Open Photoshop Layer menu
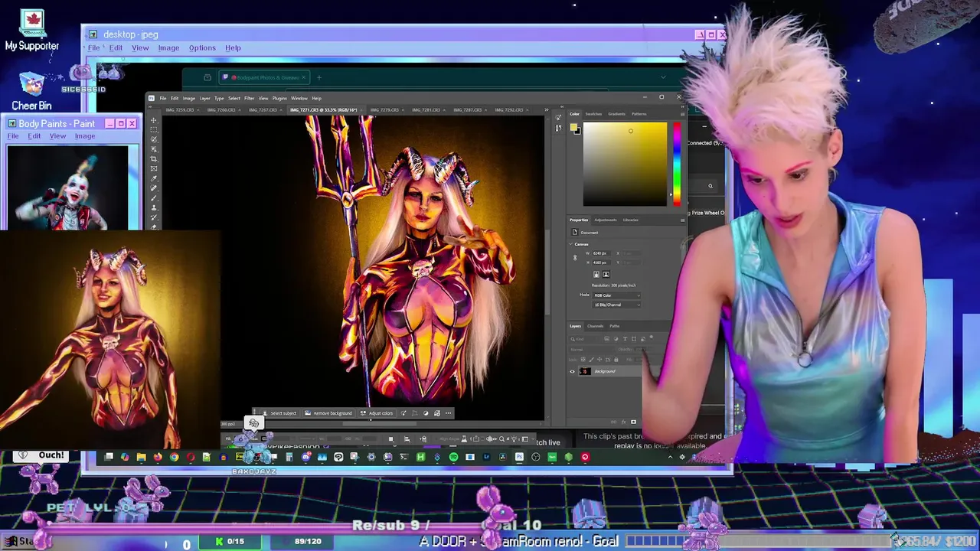This screenshot has width=980, height=551. tap(204, 98)
